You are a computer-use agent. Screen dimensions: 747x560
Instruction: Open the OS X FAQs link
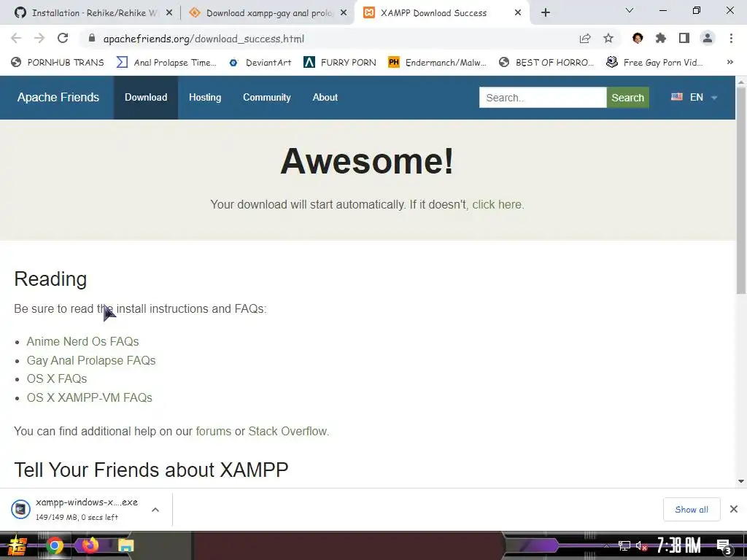(57, 378)
